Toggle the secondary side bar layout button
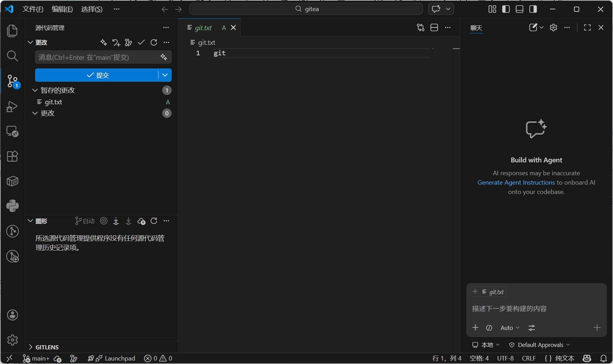Screen dimensions: 613x364 533,9
